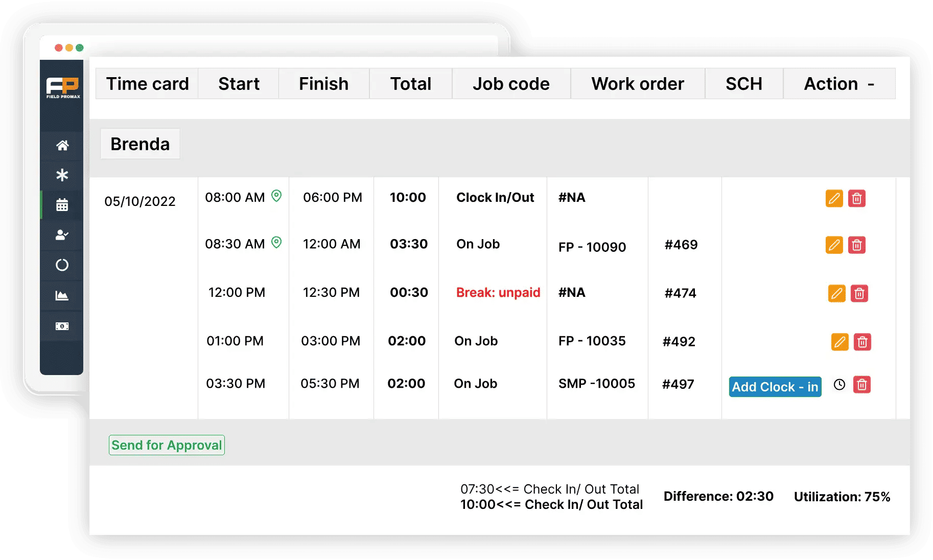
Task: Click location pin beside 08:30 AM
Action: pos(276,242)
